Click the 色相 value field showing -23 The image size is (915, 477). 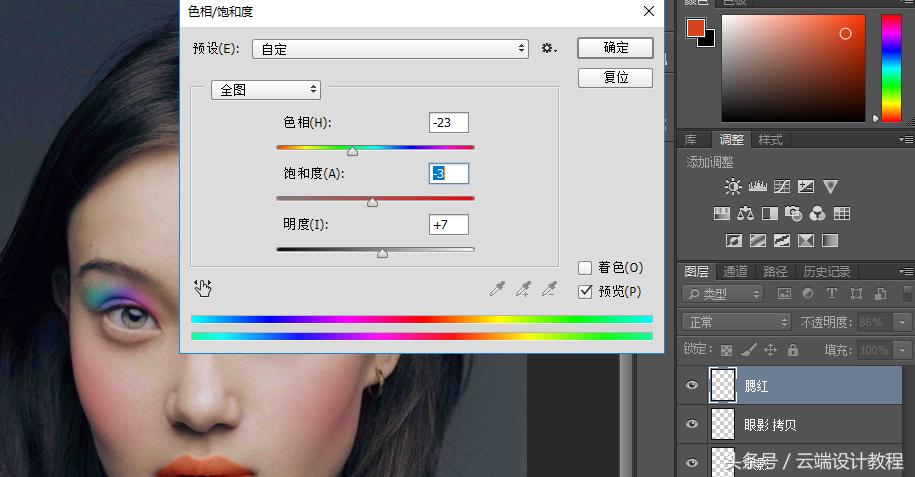point(448,123)
